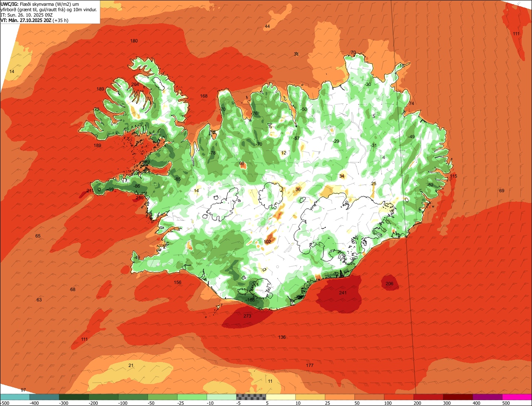Click the legend swatch between -300 and -200
The height and width of the screenshot is (406, 532).
pos(74,397)
